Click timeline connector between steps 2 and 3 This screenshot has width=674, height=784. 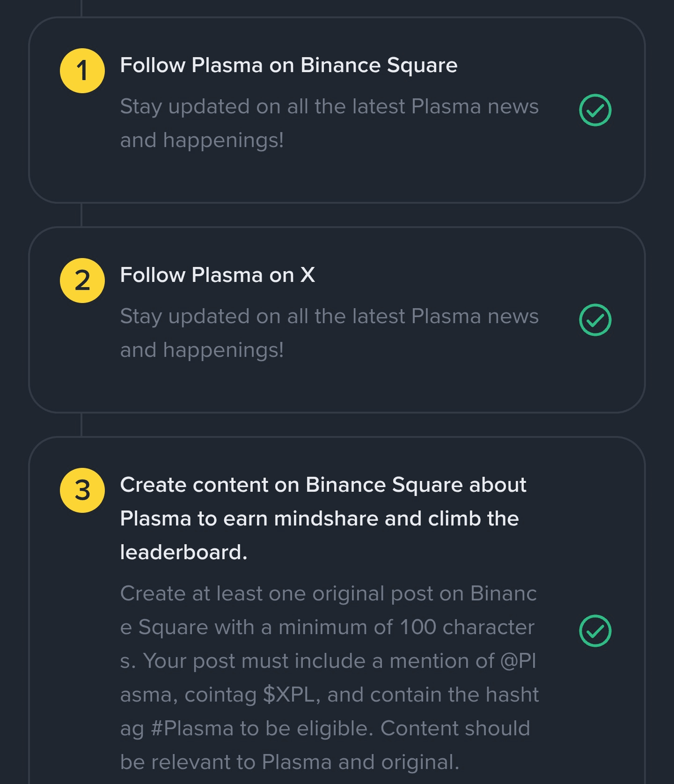click(81, 425)
